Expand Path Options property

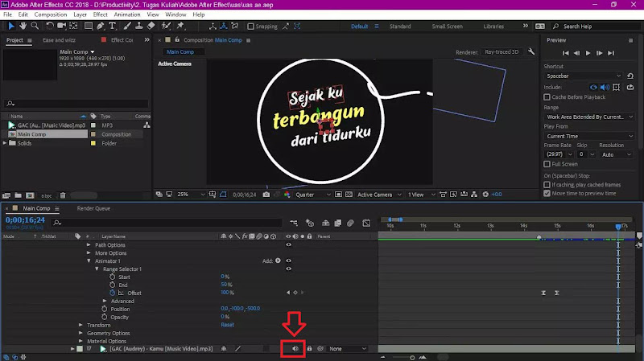(x=89, y=245)
